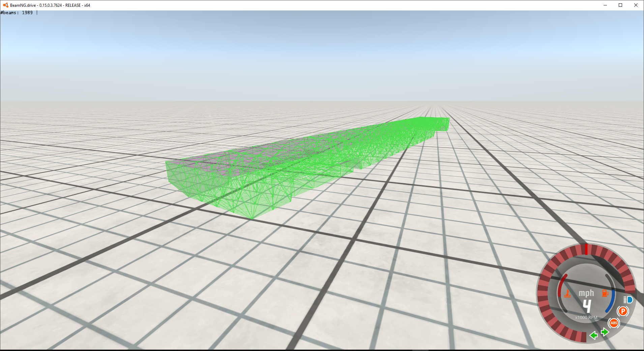Screen dimensions: 644x351
Task: Click the x1000 RPM label
Action: [586, 318]
